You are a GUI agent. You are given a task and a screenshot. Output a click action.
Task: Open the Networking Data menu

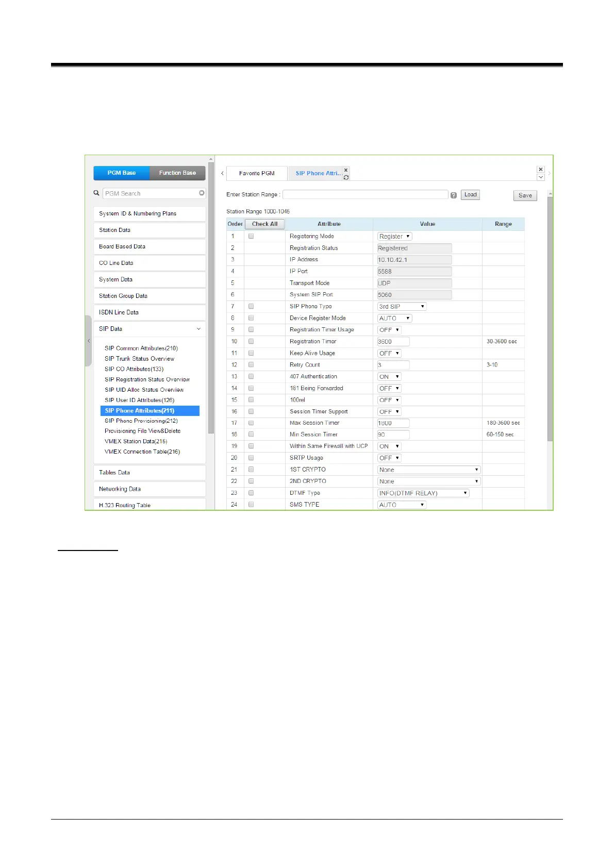[150, 489]
